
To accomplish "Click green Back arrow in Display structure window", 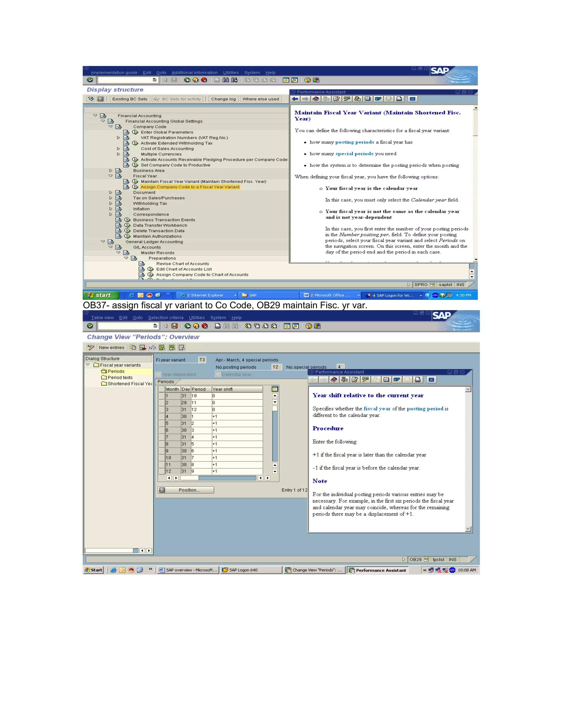I will [x=187, y=80].
